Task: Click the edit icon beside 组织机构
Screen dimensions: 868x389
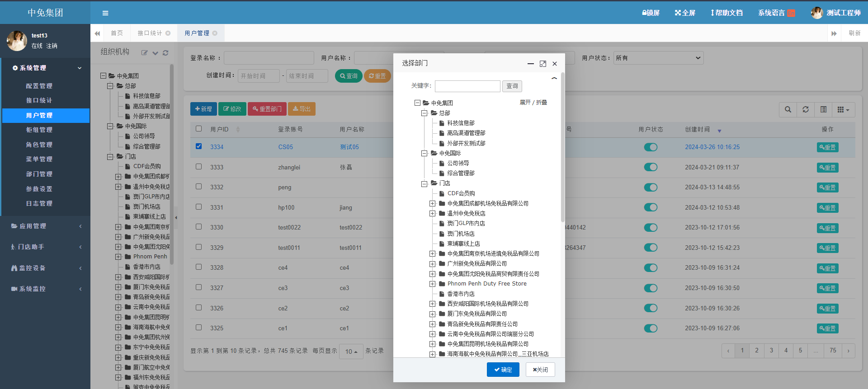Action: (x=144, y=53)
